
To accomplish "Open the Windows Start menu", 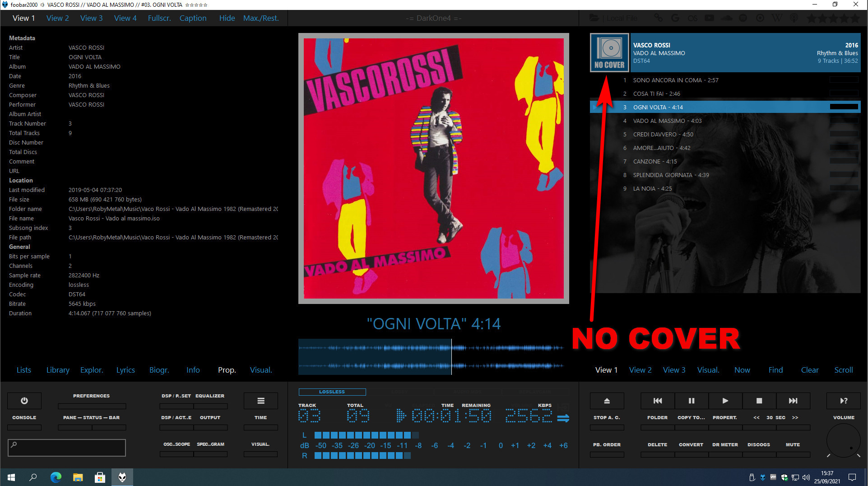I will [11, 477].
